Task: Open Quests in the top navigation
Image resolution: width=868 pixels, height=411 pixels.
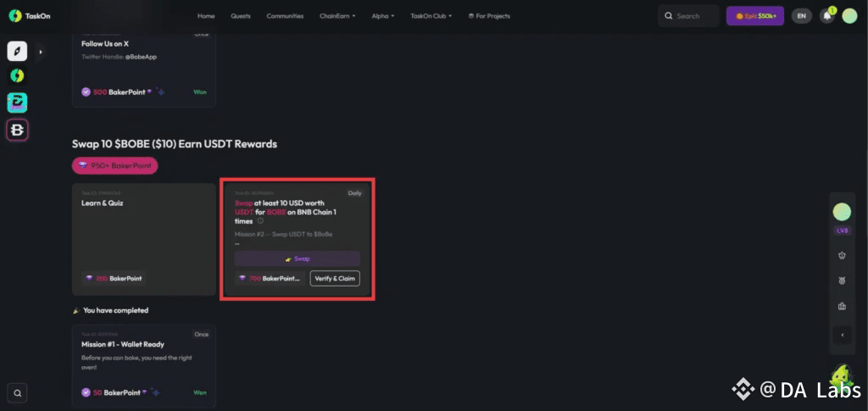Action: [x=241, y=16]
